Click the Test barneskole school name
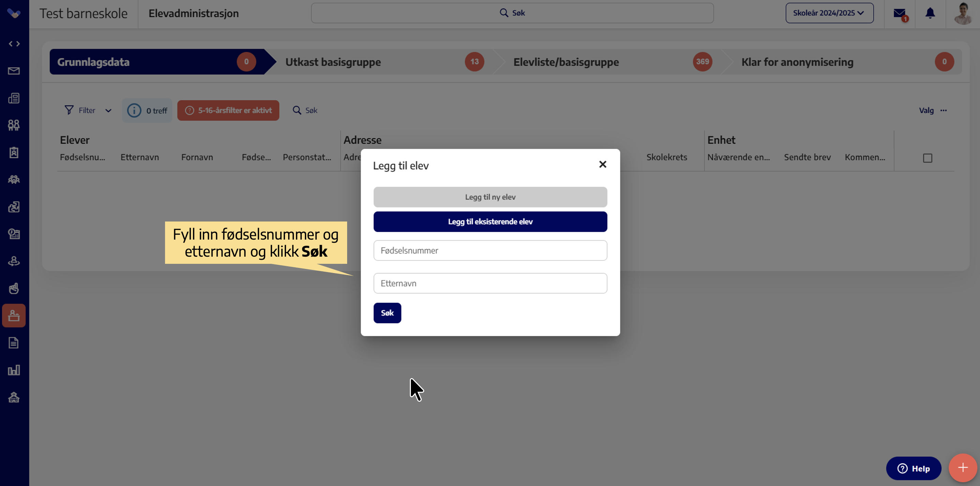980x486 pixels. pyautogui.click(x=83, y=13)
